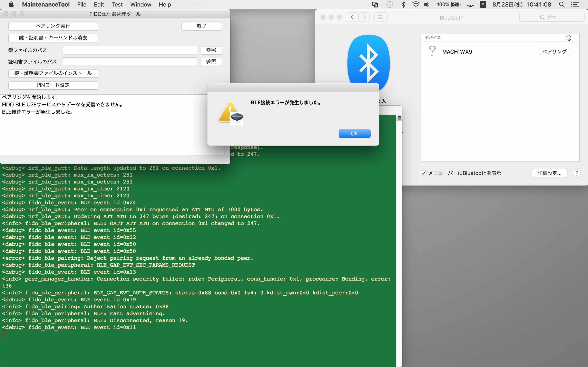
Task: Open the MaintenanceTool application menu
Action: tap(46, 4)
